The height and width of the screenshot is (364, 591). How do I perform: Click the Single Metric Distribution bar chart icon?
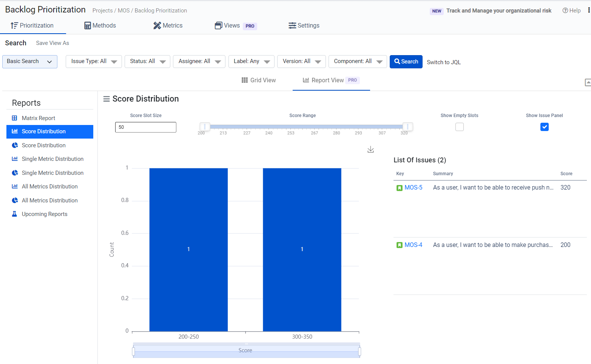click(x=15, y=159)
